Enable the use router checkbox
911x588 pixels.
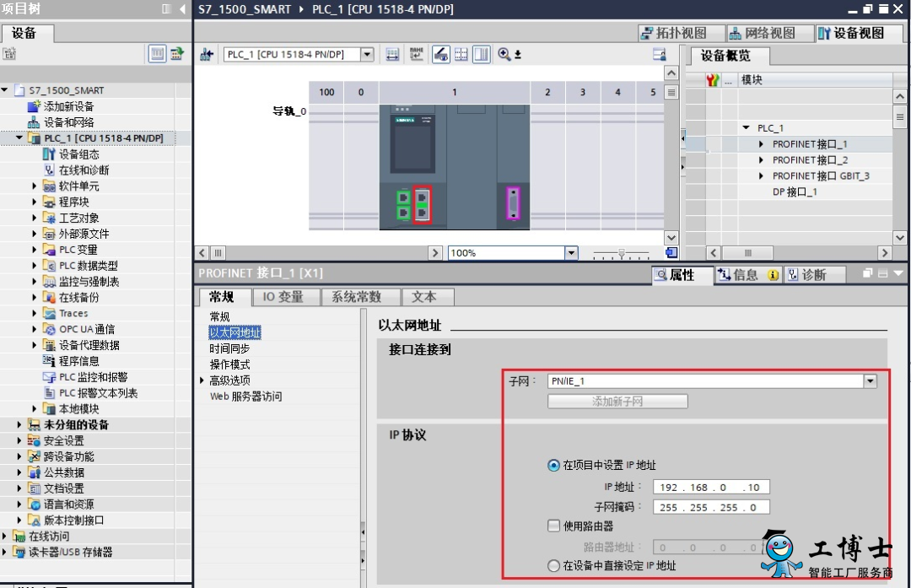(553, 526)
